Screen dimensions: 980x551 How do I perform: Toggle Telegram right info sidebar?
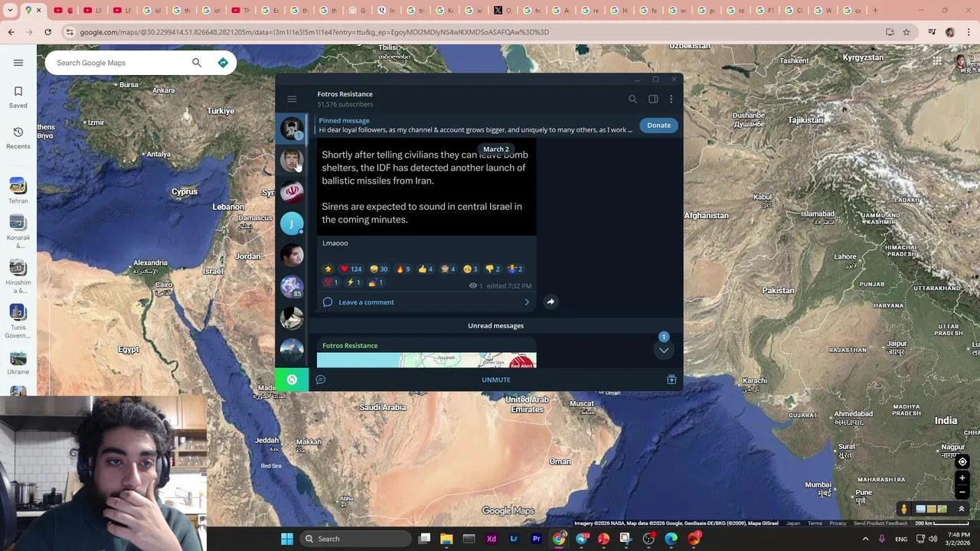tap(653, 99)
